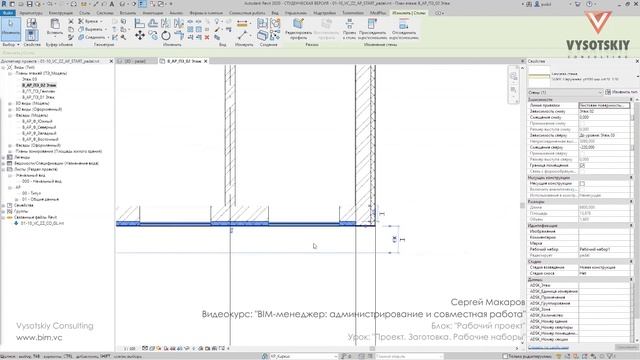Click the shopping cart icon in title bar

click(578, 4)
